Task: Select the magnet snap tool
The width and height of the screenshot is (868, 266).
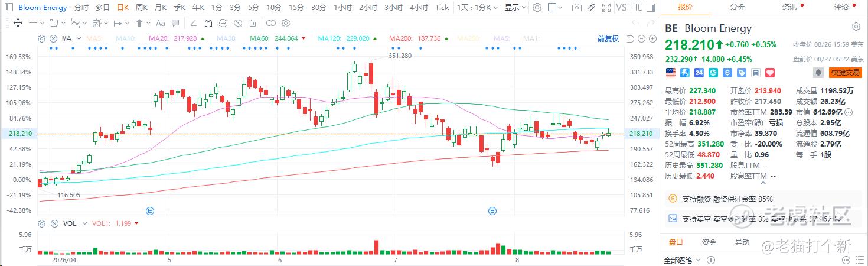Action: 208,23
